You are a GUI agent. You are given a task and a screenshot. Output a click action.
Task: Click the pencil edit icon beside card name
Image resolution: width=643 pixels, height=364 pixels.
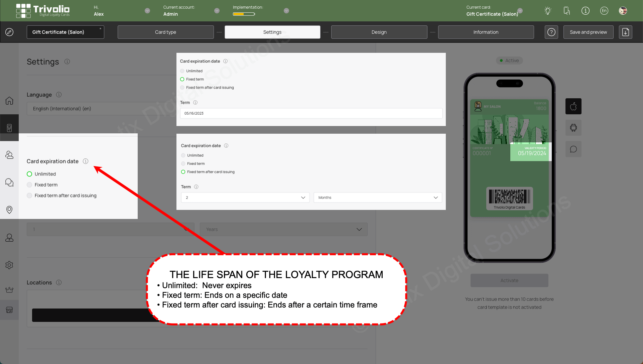point(9,32)
